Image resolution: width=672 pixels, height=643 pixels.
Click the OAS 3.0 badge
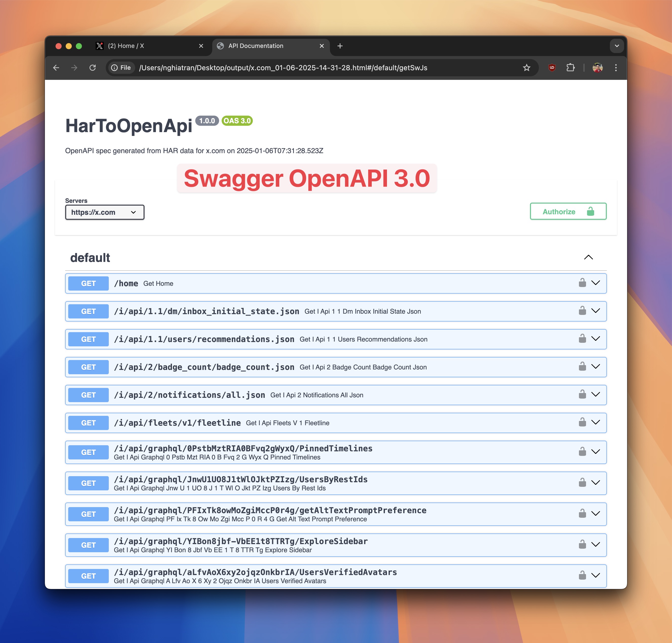tap(237, 121)
